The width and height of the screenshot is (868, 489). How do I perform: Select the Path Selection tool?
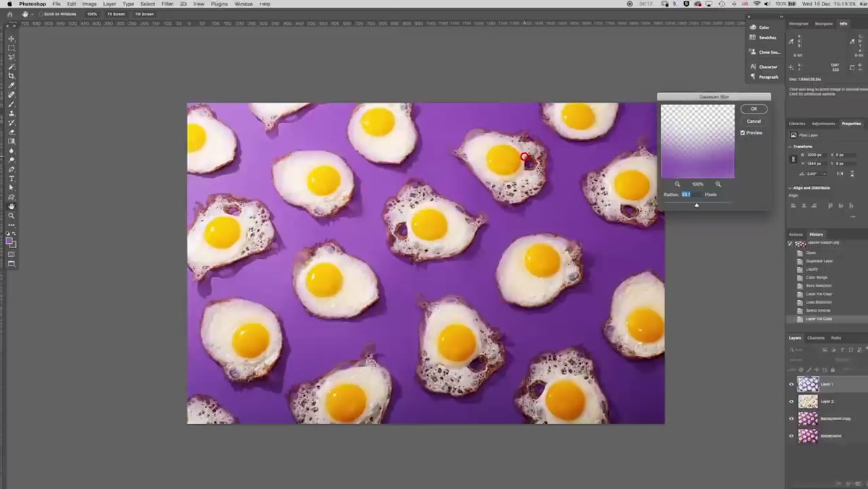(11, 188)
